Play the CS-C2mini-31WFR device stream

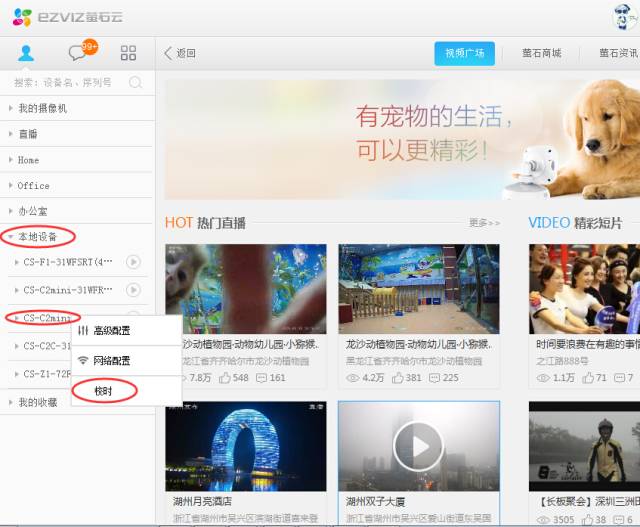[133, 290]
